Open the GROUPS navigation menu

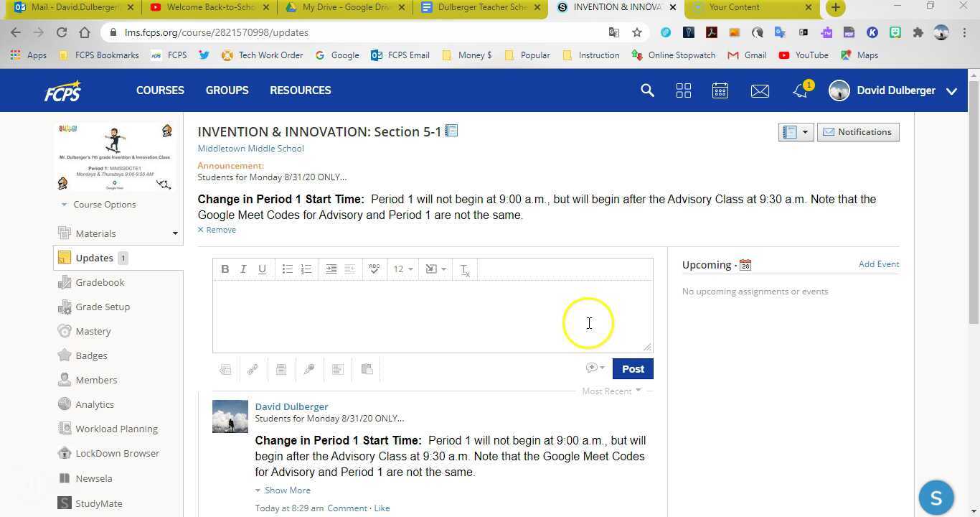pyautogui.click(x=227, y=90)
